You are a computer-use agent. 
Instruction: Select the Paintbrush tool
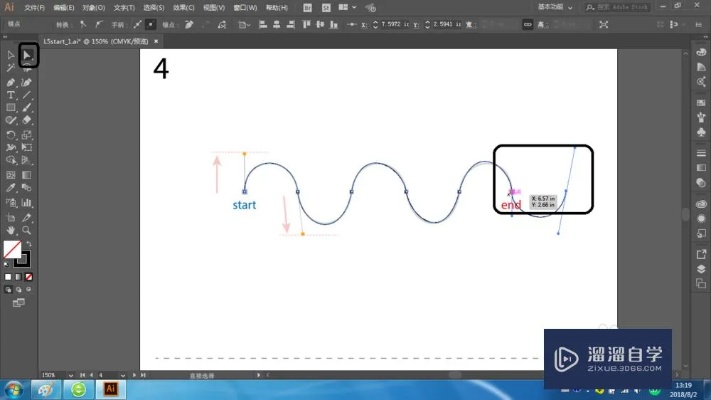click(27, 108)
